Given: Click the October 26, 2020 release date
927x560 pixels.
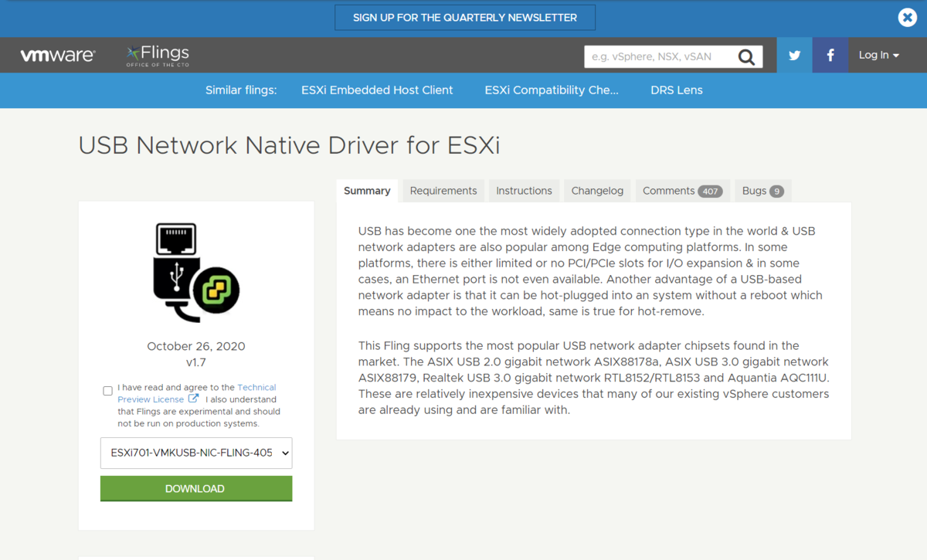Looking at the screenshot, I should [196, 346].
